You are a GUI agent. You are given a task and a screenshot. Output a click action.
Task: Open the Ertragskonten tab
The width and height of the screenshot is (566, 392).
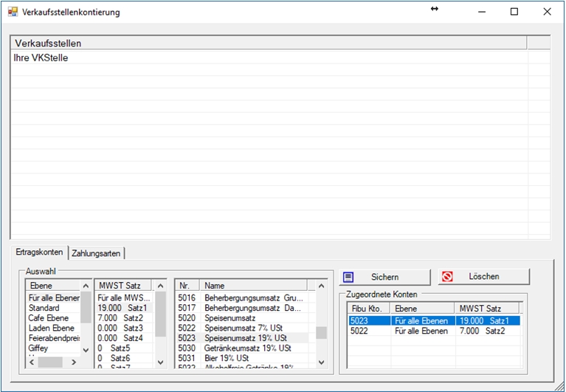point(39,252)
